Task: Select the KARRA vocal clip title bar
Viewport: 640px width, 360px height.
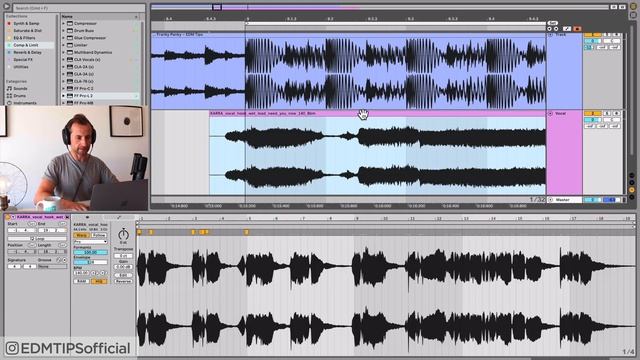Action: [378, 113]
